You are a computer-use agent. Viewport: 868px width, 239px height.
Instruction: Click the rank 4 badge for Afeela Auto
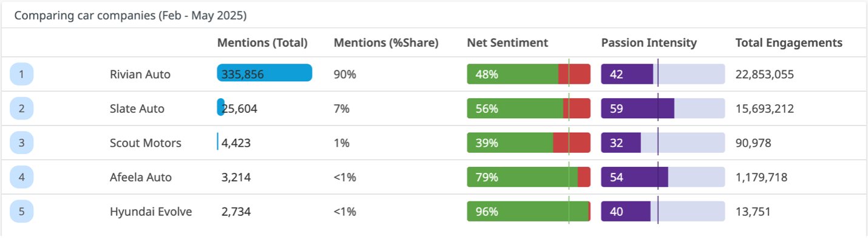[22, 178]
